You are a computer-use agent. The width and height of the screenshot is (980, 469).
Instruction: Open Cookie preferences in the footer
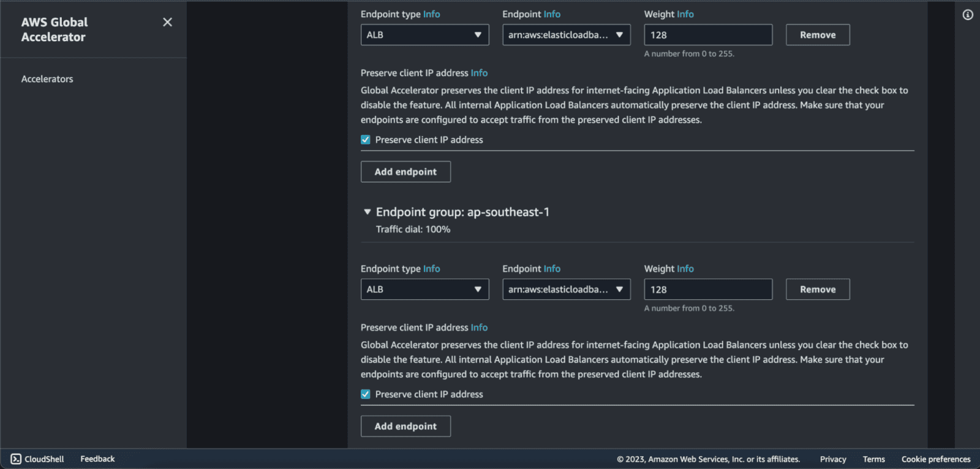click(x=935, y=459)
